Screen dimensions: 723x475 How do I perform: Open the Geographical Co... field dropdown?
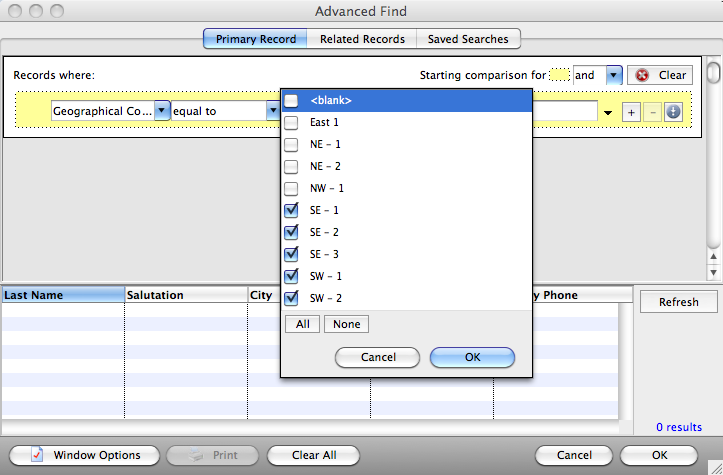click(x=160, y=112)
